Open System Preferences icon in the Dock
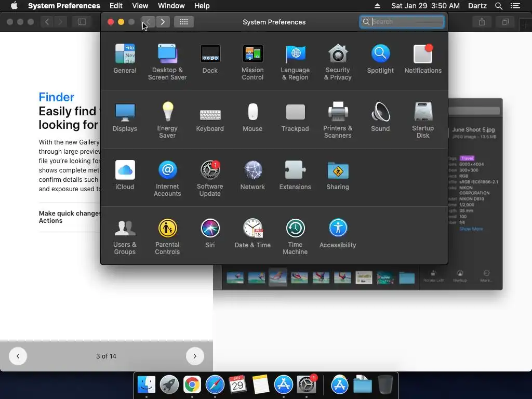 (307, 385)
